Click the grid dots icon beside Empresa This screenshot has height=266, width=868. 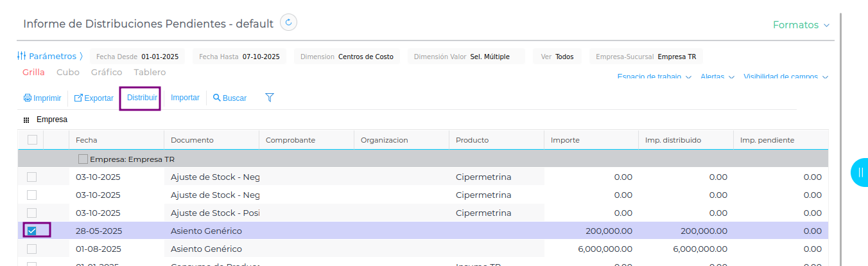point(26,120)
